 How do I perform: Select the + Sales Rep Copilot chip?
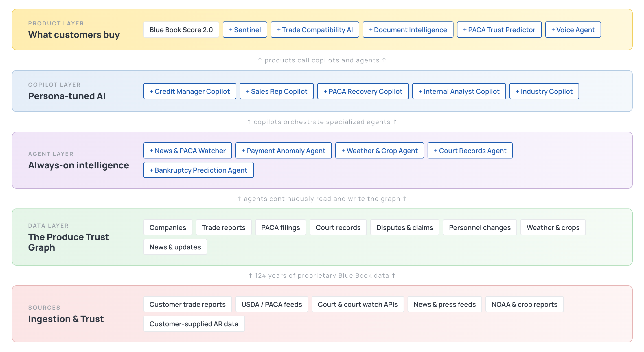(277, 91)
